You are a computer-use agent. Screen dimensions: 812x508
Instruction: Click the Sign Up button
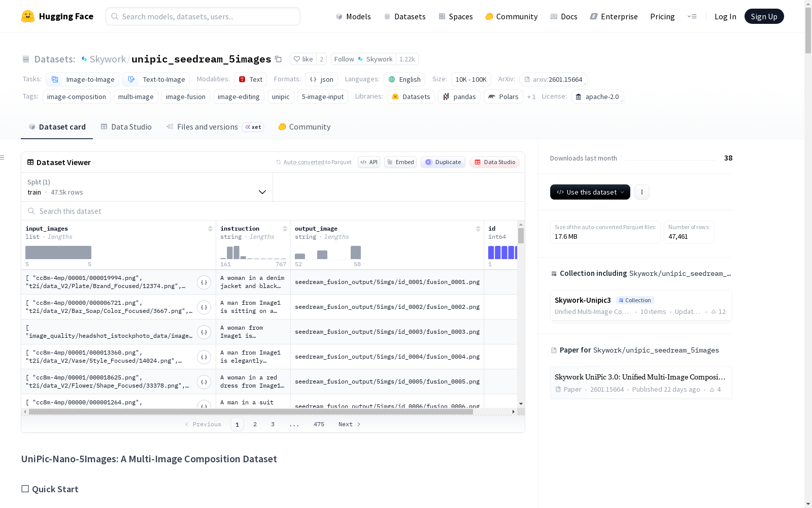point(764,16)
